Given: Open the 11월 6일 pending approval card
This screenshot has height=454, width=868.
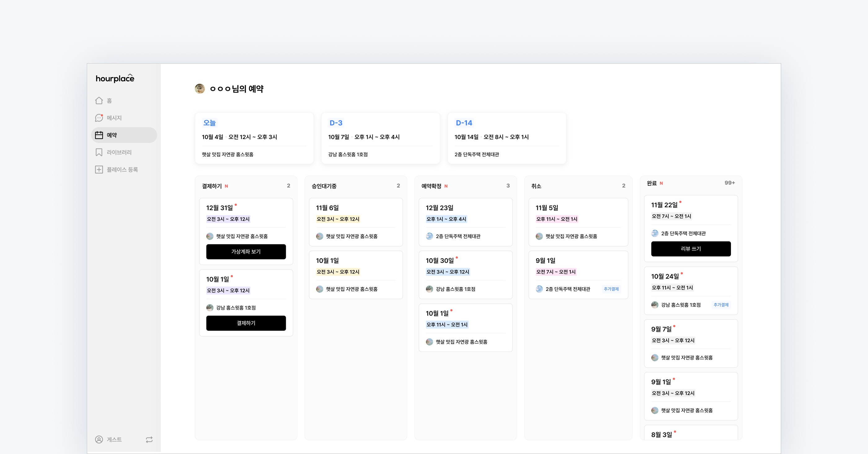Looking at the screenshot, I should click(x=356, y=222).
